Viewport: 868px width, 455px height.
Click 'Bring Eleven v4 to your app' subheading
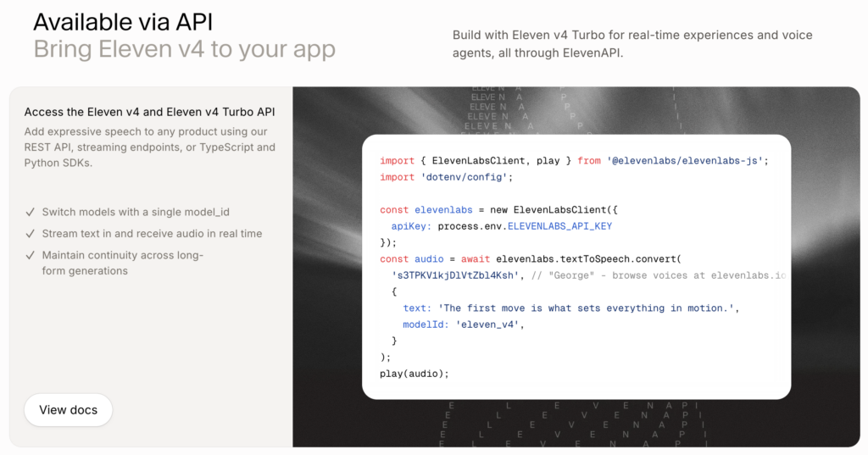[184, 49]
